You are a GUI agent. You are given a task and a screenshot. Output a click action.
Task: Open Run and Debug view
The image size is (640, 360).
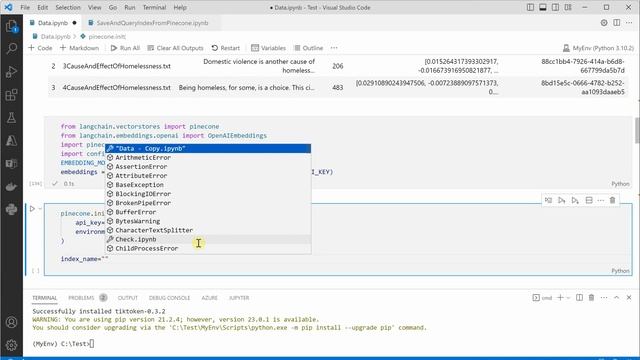point(11,72)
